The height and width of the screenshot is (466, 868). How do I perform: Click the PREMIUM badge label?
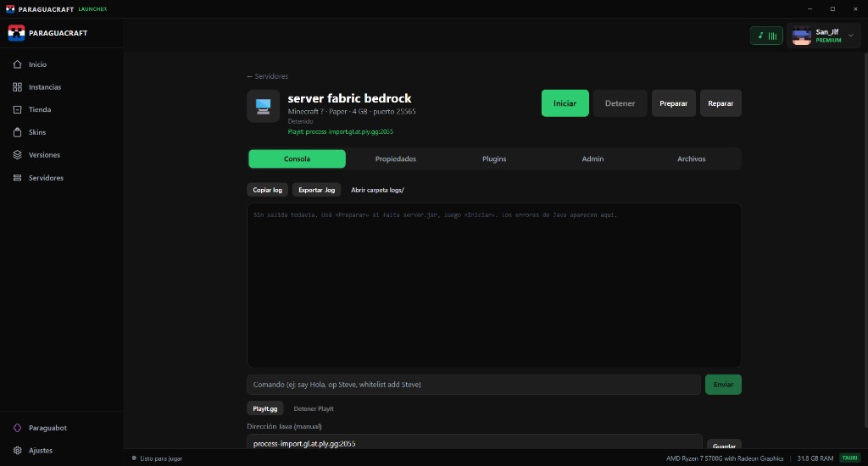pyautogui.click(x=828, y=41)
